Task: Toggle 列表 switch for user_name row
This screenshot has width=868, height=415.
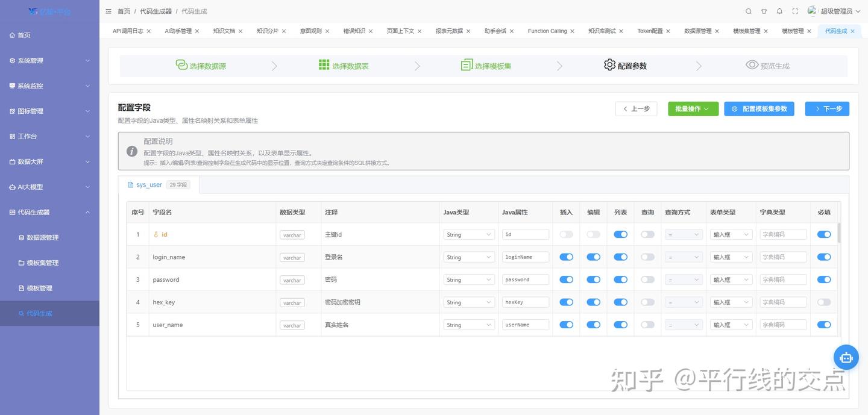Action: tap(620, 325)
